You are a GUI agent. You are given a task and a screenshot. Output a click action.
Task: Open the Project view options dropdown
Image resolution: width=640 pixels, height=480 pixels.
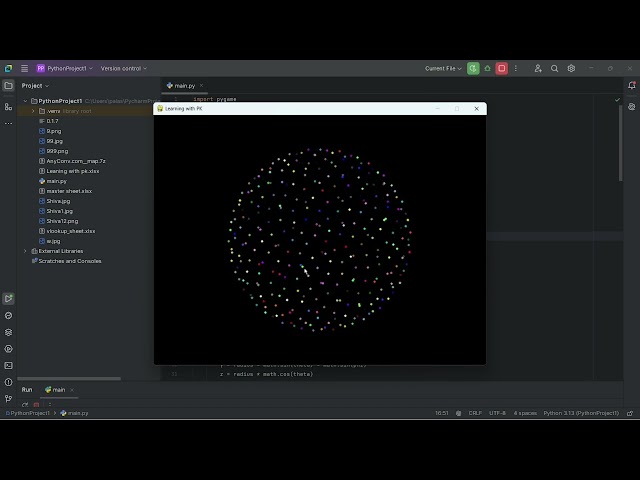35,86
